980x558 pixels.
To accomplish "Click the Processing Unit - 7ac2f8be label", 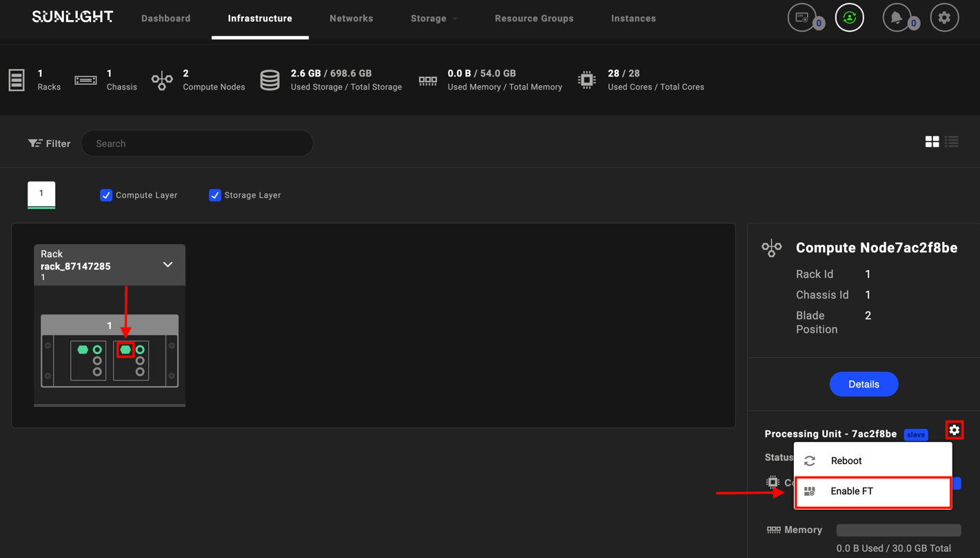I will [830, 434].
